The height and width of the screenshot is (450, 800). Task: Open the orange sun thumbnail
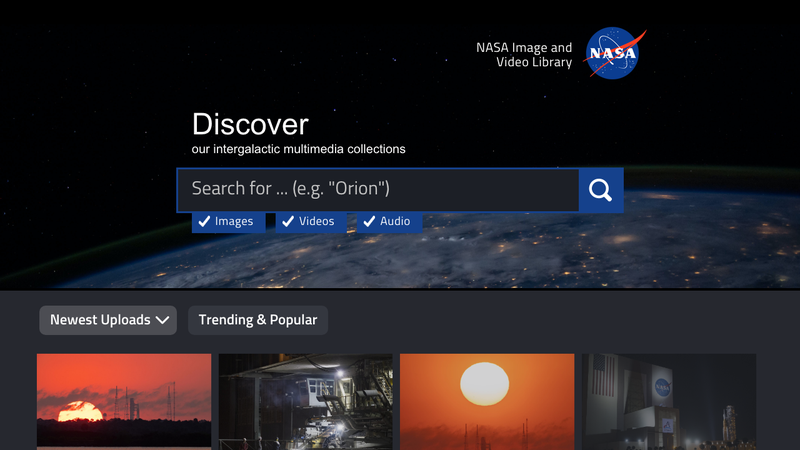coord(487,402)
